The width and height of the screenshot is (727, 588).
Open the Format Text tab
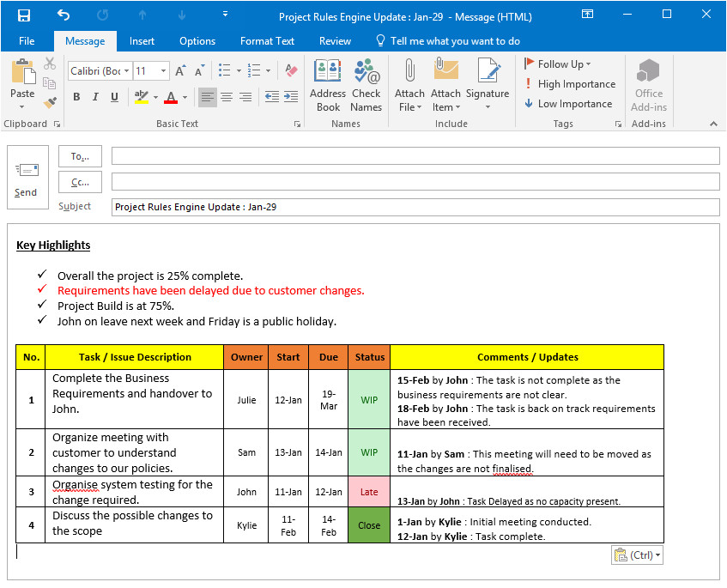(267, 41)
